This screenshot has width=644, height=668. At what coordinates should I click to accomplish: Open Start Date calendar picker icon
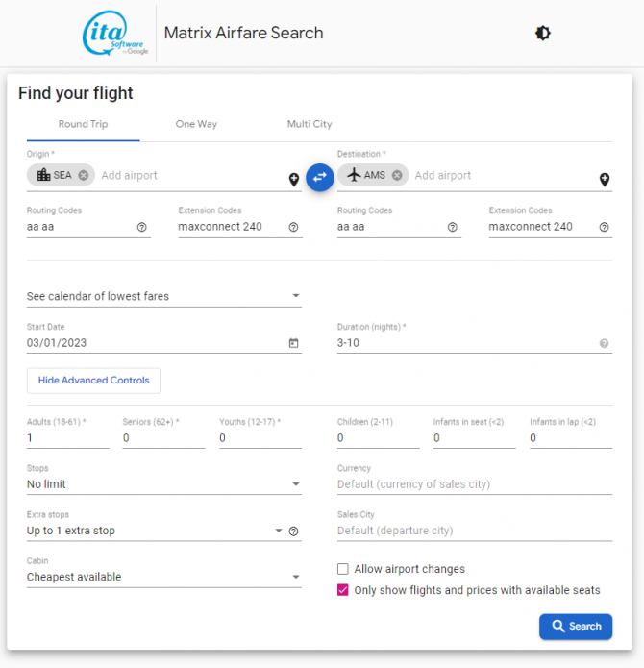(x=294, y=343)
